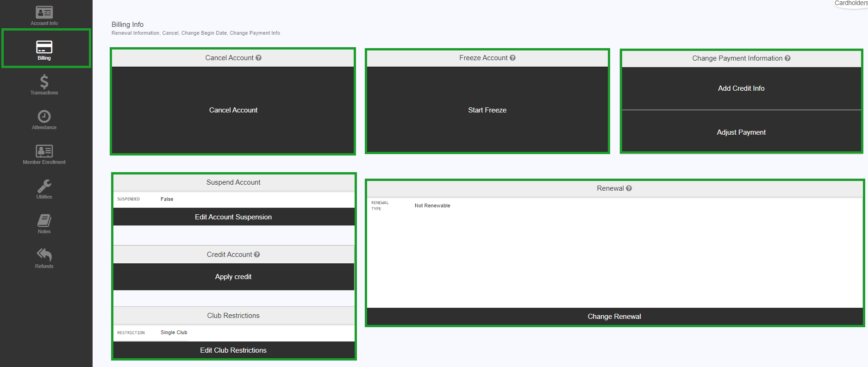Screen dimensions: 868x367
Task: Click the dark Cancel Account button
Action: (233, 110)
